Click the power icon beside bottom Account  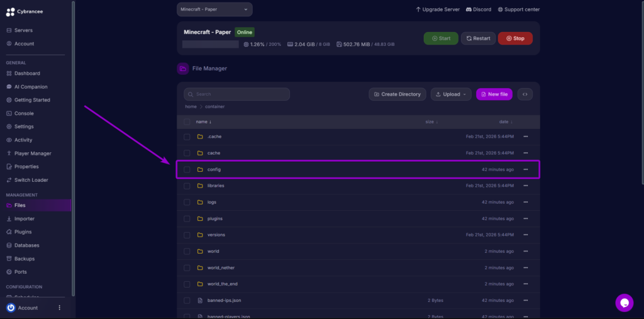pyautogui.click(x=11, y=308)
